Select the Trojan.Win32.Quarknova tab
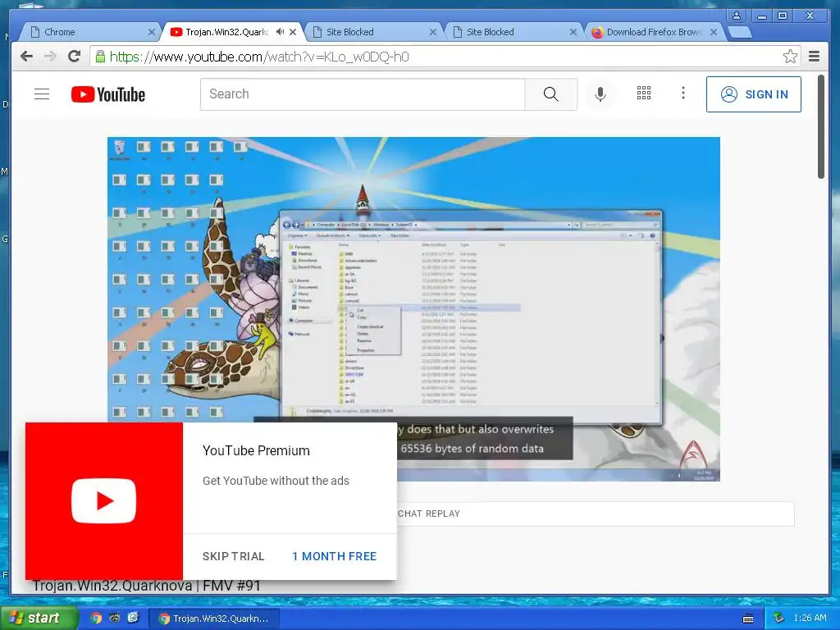 pos(226,32)
